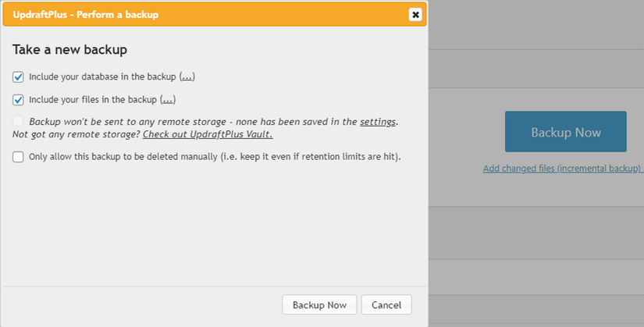The height and width of the screenshot is (327, 644).
Task: Click the manual deletion option label text
Action: click(215, 157)
